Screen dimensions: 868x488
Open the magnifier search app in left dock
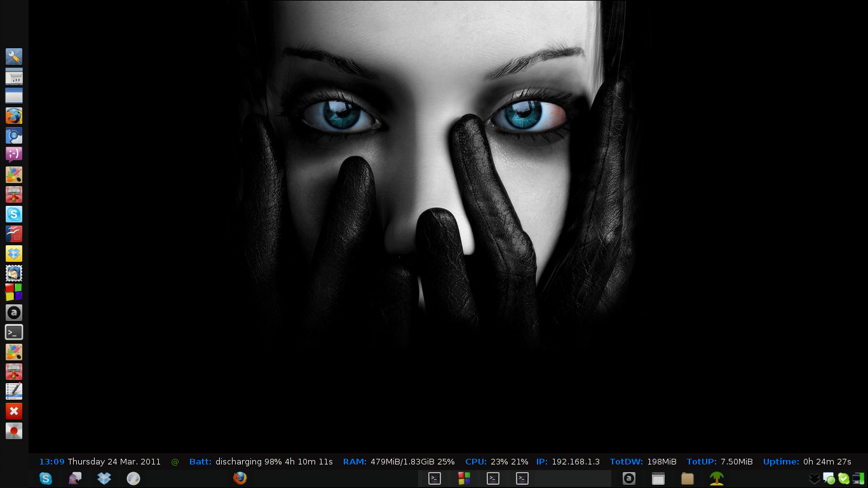point(14,135)
